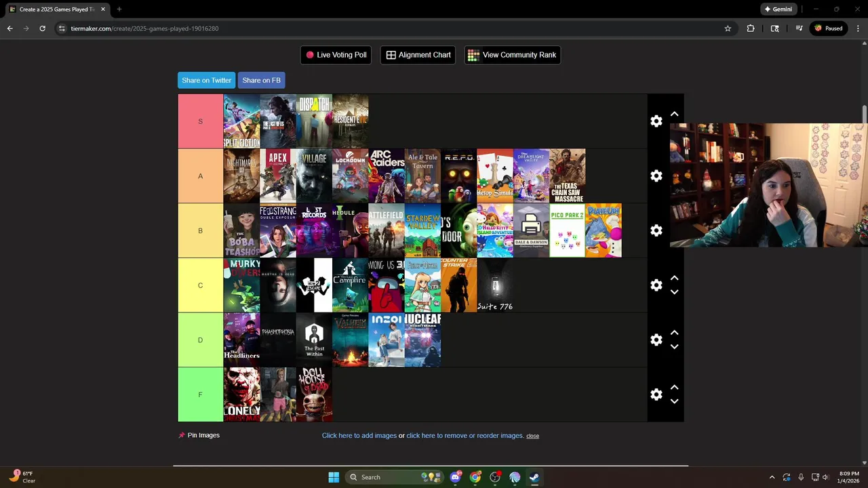The image size is (868, 488).
Task: Open Chrome's three-dot menu
Action: pos(858,28)
